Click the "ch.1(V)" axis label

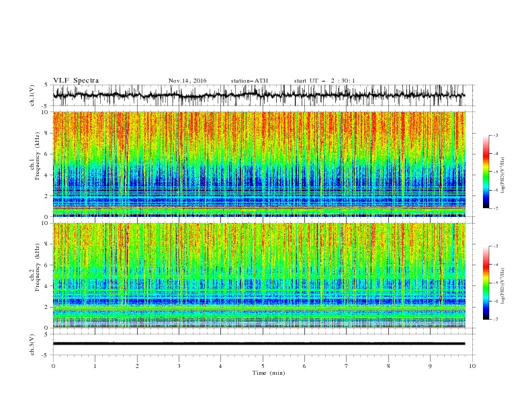click(32, 95)
